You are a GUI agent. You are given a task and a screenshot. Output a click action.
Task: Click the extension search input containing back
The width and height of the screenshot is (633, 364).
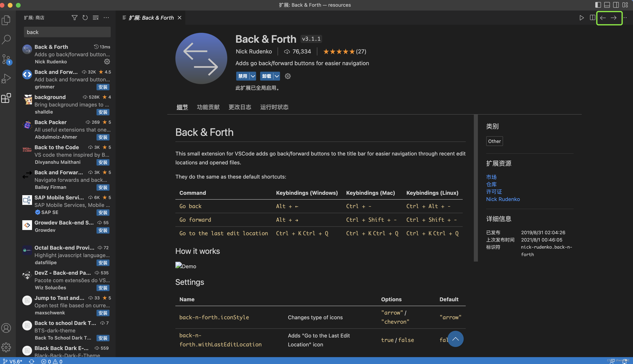pos(67,32)
